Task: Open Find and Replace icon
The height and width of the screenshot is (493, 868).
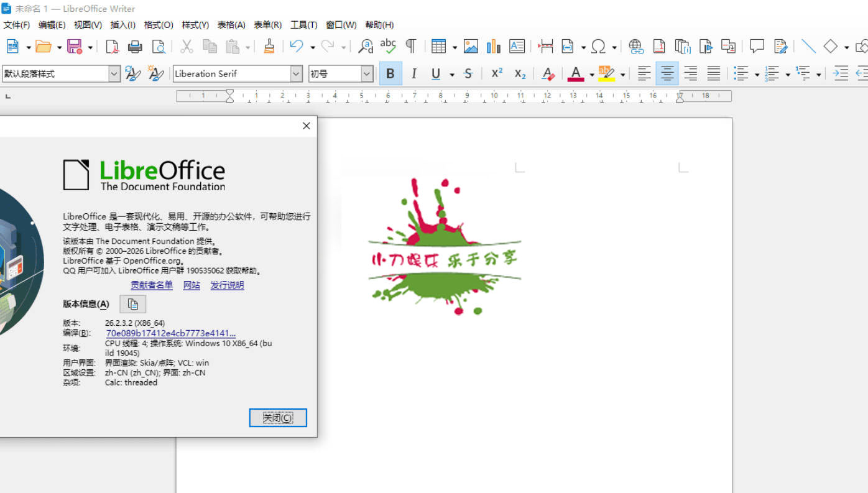Action: coord(366,47)
